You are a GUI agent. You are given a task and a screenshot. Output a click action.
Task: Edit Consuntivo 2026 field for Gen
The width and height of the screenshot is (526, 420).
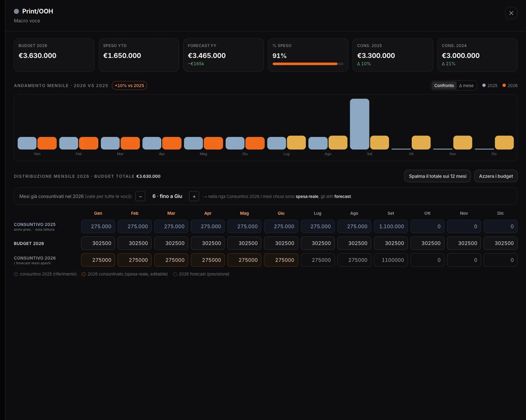pyautogui.click(x=98, y=260)
